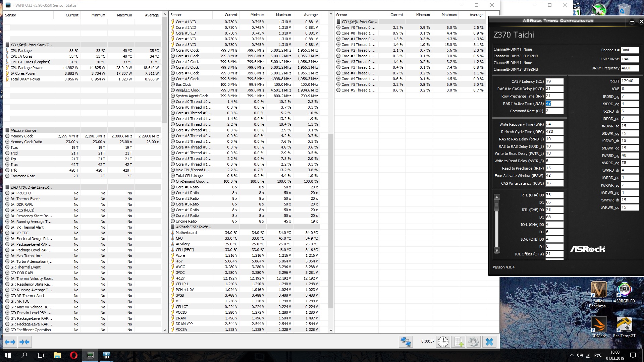
Task: Click the expand columns arrows button
Action: pos(10,342)
